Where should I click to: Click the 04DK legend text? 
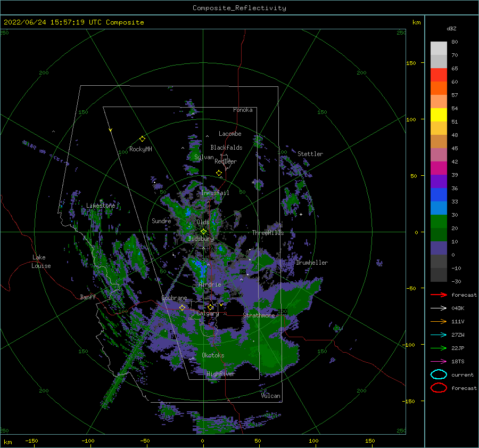click(458, 308)
